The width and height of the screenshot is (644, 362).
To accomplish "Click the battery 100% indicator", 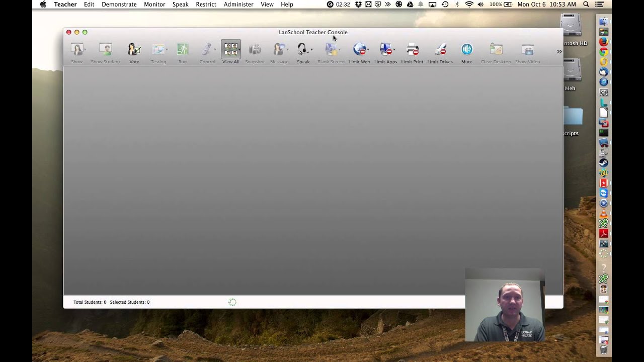I will [x=501, y=4].
